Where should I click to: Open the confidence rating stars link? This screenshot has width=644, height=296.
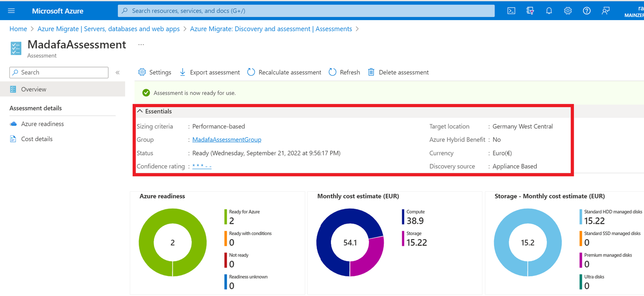202,166
